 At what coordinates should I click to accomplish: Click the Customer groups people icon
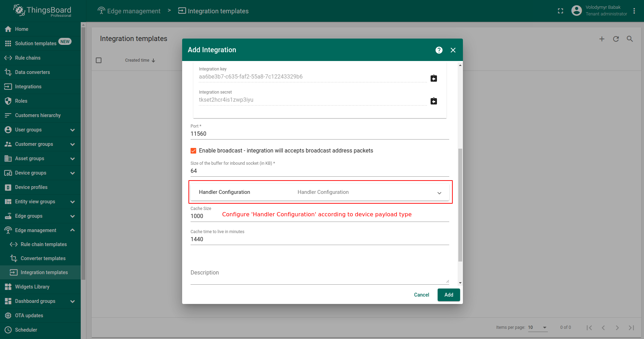click(x=8, y=144)
